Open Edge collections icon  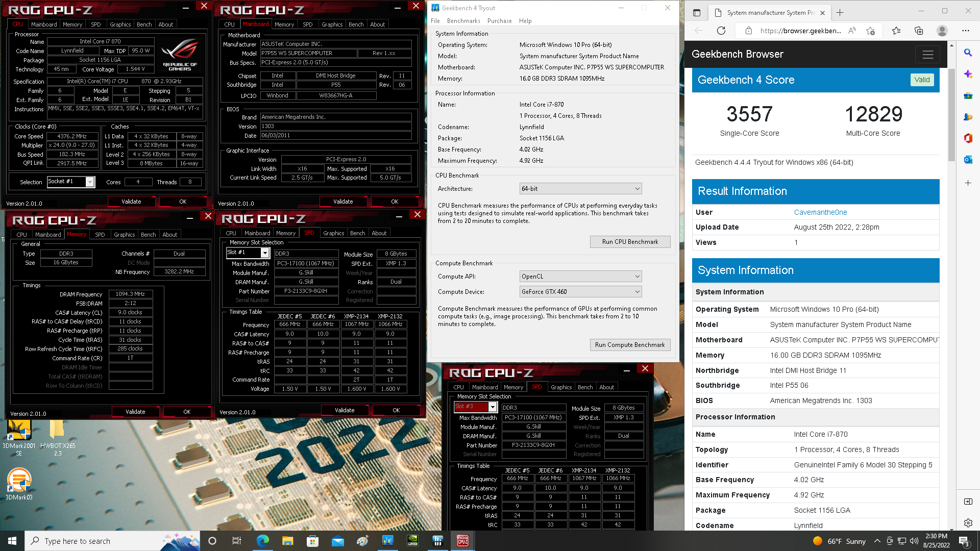pyautogui.click(x=919, y=31)
